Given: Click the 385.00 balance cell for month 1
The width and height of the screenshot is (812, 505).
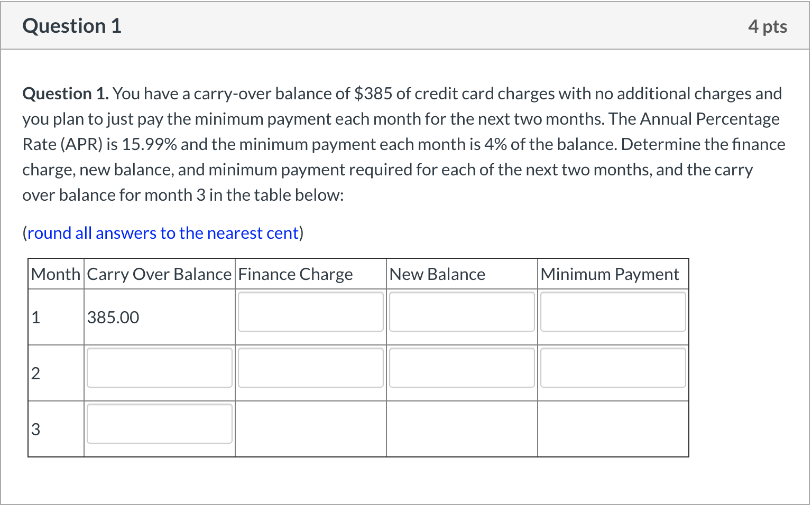Looking at the screenshot, I should coord(113,317).
